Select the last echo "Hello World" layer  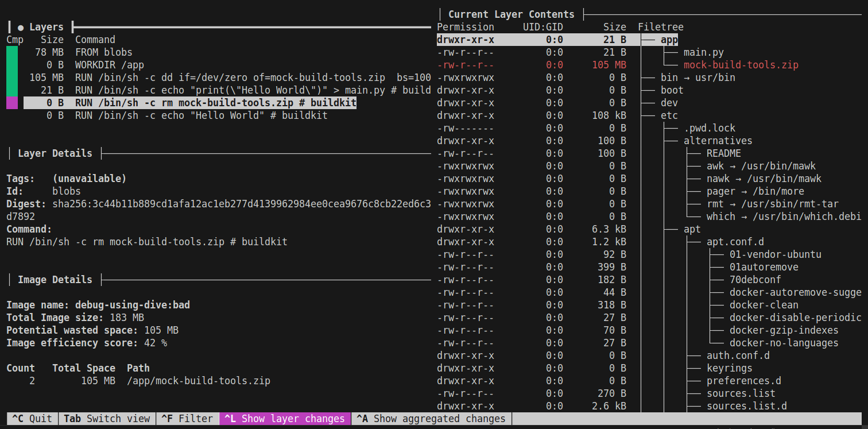point(201,115)
